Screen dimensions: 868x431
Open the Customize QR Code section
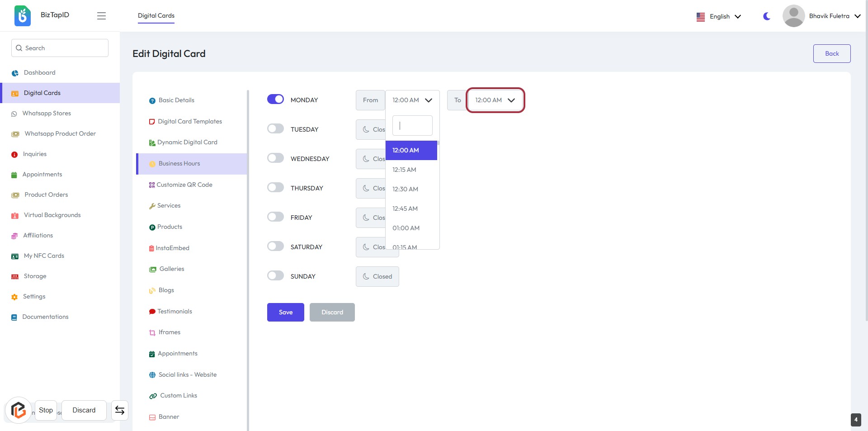coord(184,185)
